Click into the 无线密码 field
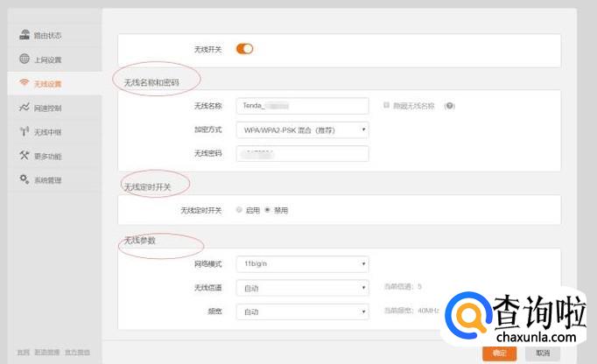Viewport: 597px width, 364px height. click(x=302, y=153)
